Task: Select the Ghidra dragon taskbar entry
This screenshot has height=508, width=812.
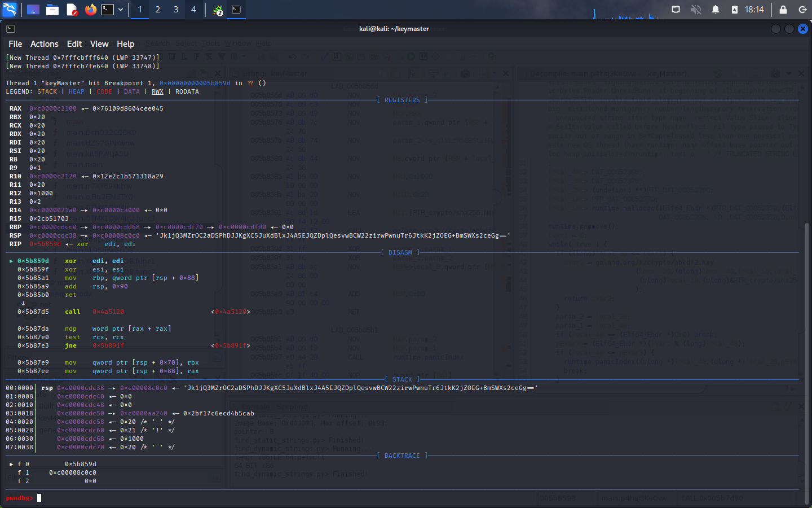Action: (218, 10)
